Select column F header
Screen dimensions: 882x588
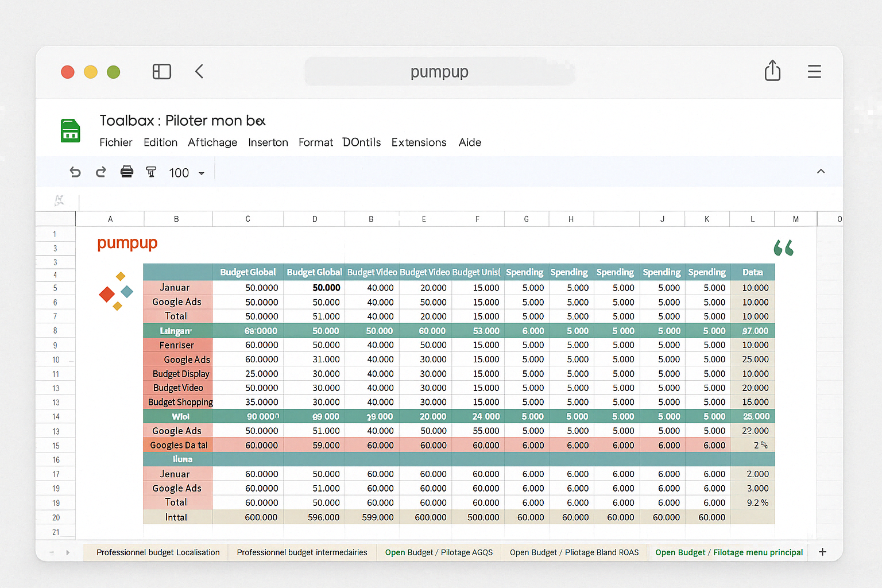(477, 219)
